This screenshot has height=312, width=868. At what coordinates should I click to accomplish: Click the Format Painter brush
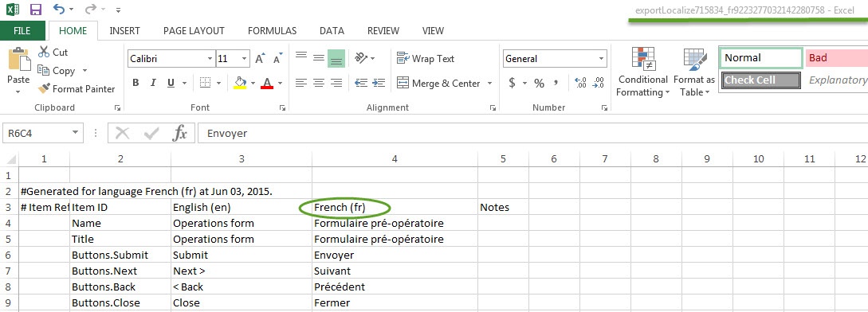point(44,88)
